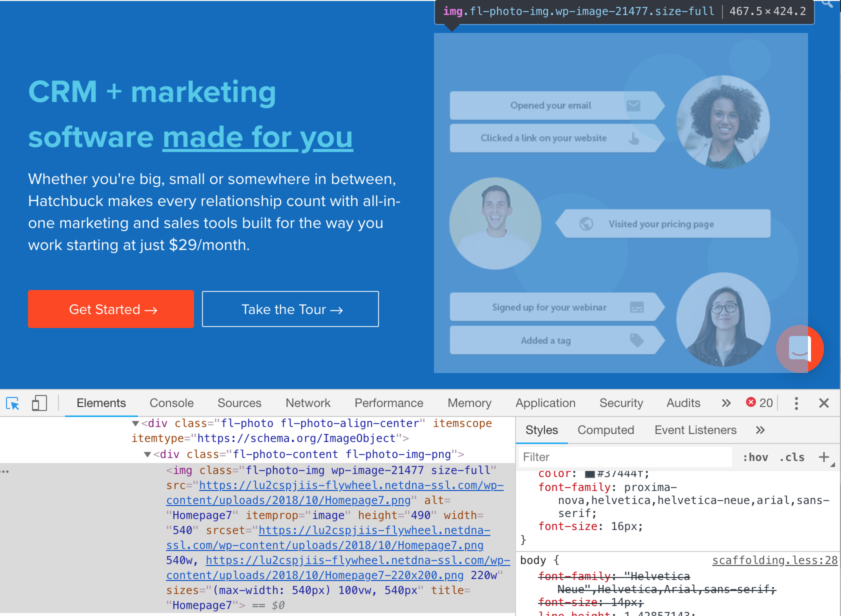Expand more Styles sidebar panes chevron

pyautogui.click(x=760, y=430)
